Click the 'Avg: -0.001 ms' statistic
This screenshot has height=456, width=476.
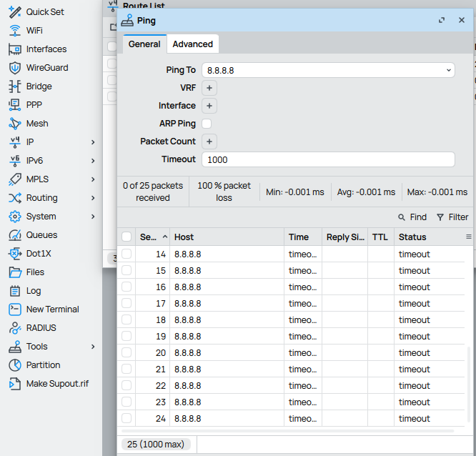pos(366,192)
